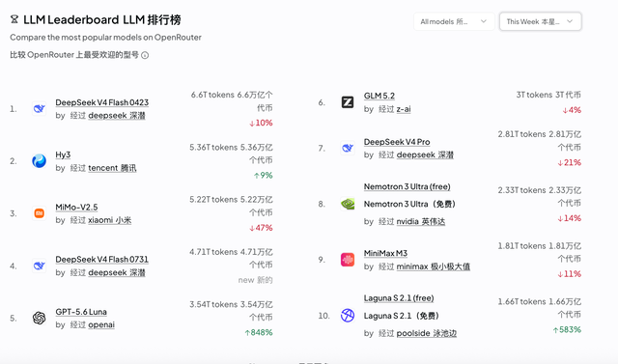Screen dimensions: 618x364
Task: Open the All models filter dropdown
Action: [x=454, y=21]
